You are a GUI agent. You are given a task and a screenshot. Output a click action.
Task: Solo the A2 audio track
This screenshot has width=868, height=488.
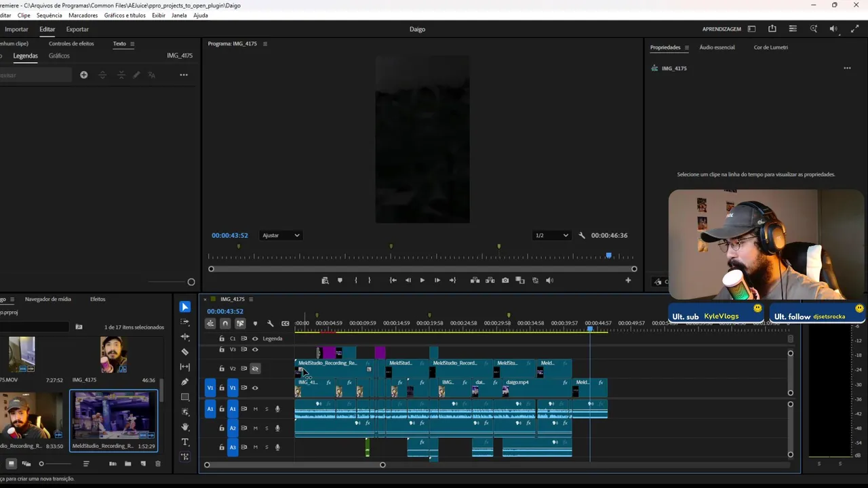(x=267, y=428)
